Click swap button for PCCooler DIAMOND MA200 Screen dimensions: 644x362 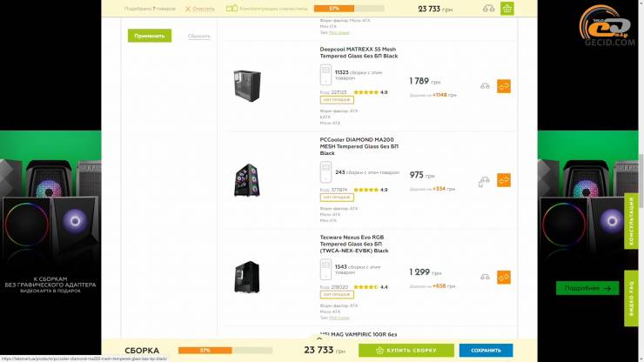504,180
